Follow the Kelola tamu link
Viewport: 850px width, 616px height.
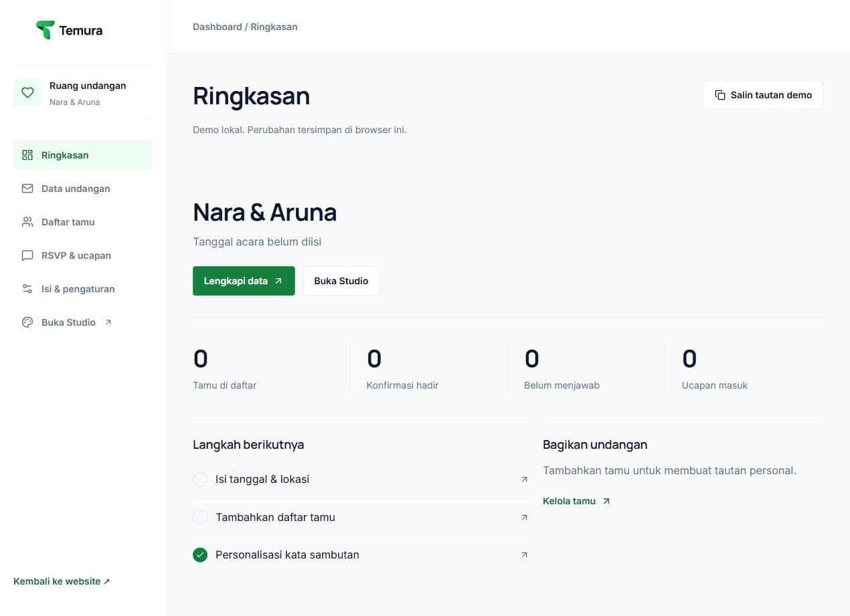[x=576, y=501]
